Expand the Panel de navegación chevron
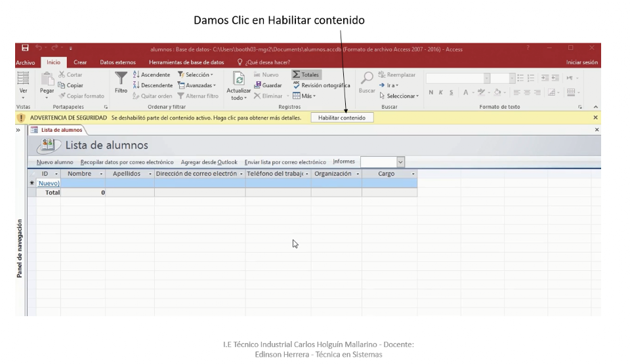This screenshot has width=630, height=364. point(18,130)
